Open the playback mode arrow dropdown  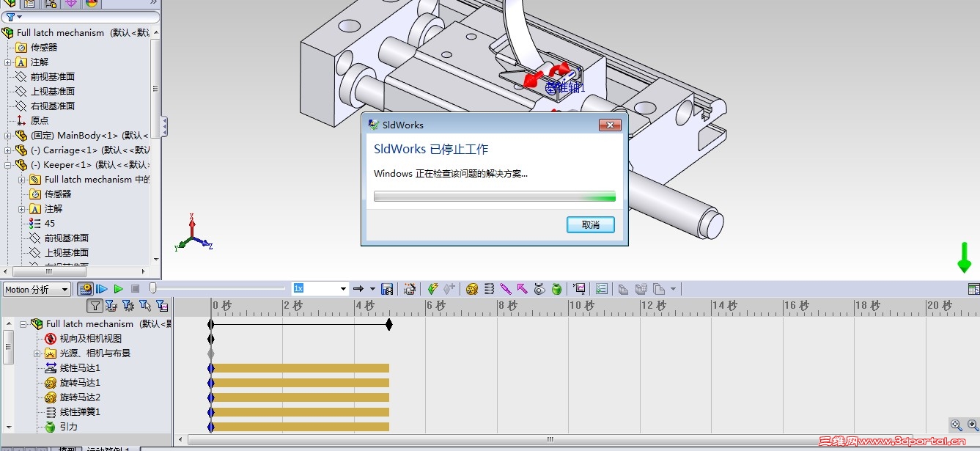tap(372, 289)
